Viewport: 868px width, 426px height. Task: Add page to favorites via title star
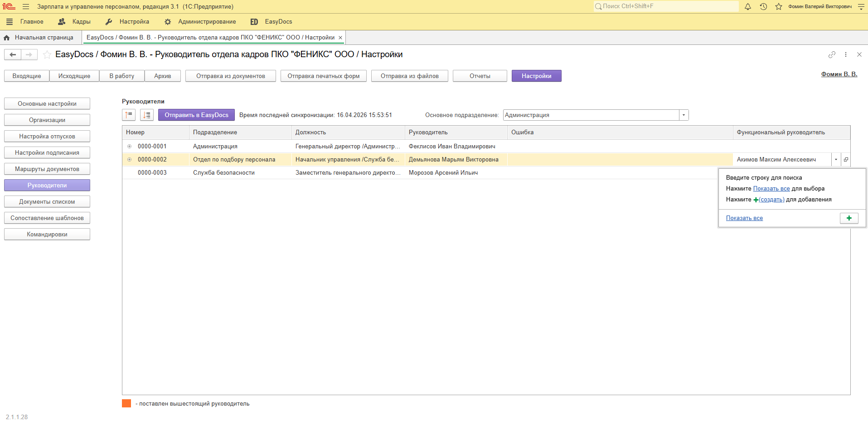(47, 54)
